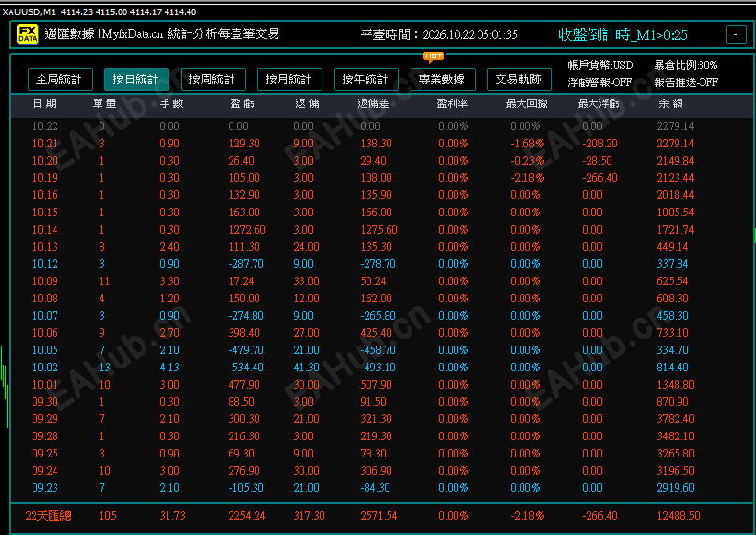Click the FX DATA logo icon
The width and height of the screenshot is (756, 535).
coord(28,34)
